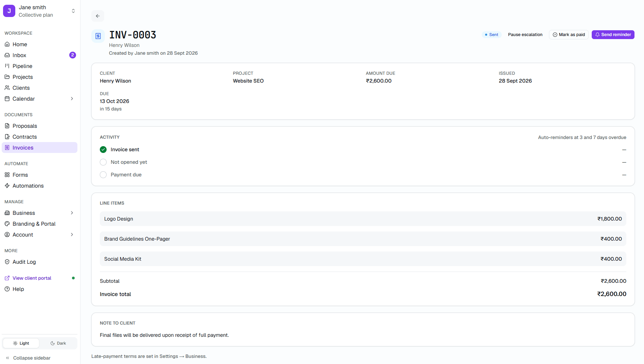Click the invoice document icon beside INV-0003
Viewport: 644px width, 364px height.
[98, 36]
